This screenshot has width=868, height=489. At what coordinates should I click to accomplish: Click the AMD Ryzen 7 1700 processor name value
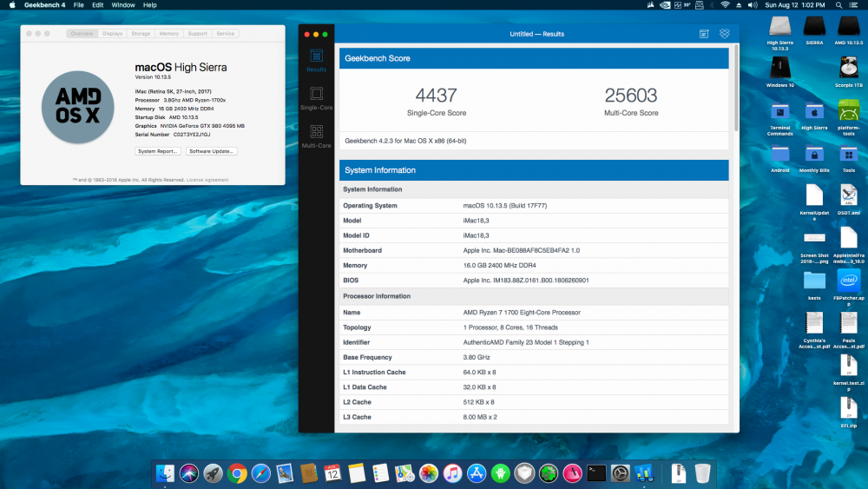coord(522,313)
